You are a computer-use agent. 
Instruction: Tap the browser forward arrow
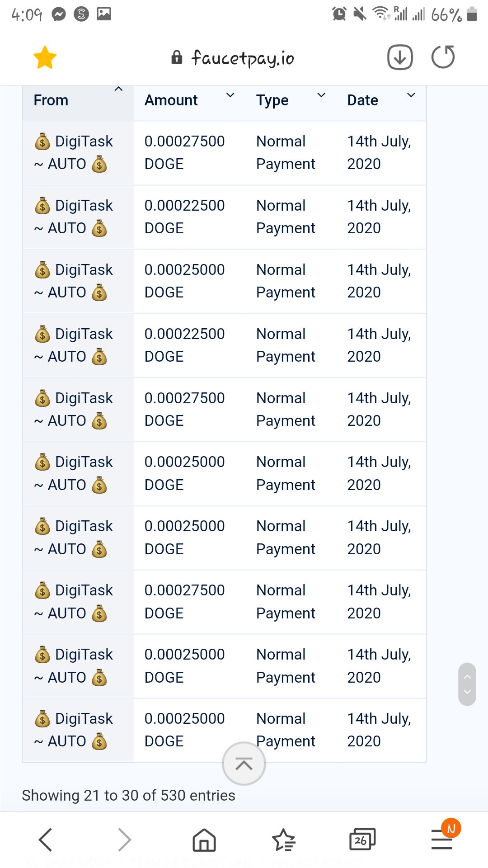click(124, 840)
